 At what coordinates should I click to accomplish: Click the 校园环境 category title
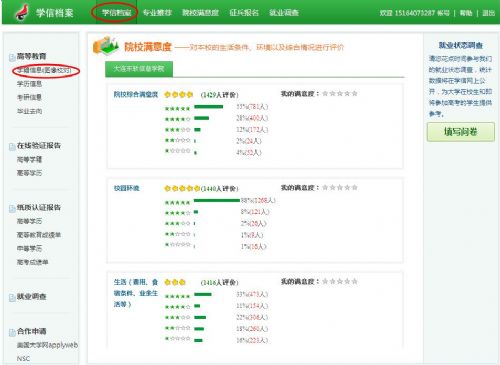click(x=127, y=188)
